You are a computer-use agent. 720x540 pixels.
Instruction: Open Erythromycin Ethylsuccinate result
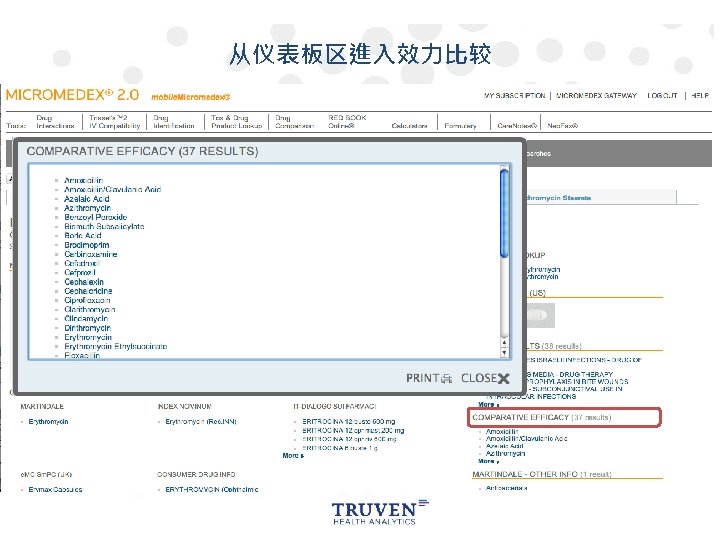point(116,347)
